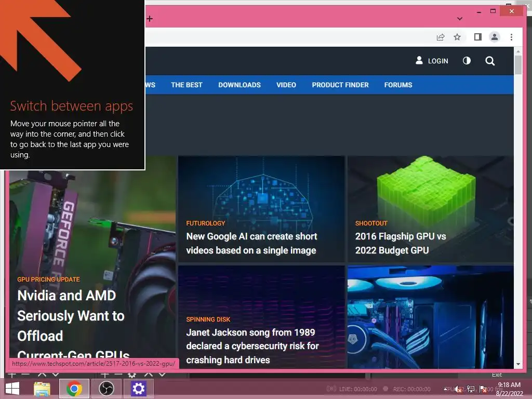
Task: Open the Chrome tab search chevron
Action: (x=460, y=19)
